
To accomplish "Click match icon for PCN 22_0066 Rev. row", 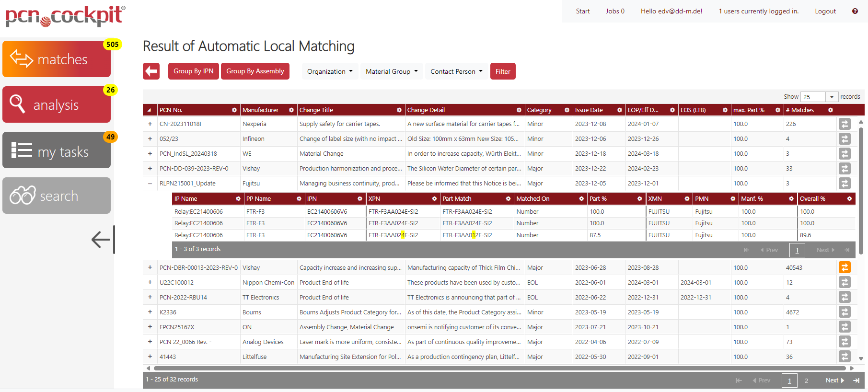I will 845,342.
